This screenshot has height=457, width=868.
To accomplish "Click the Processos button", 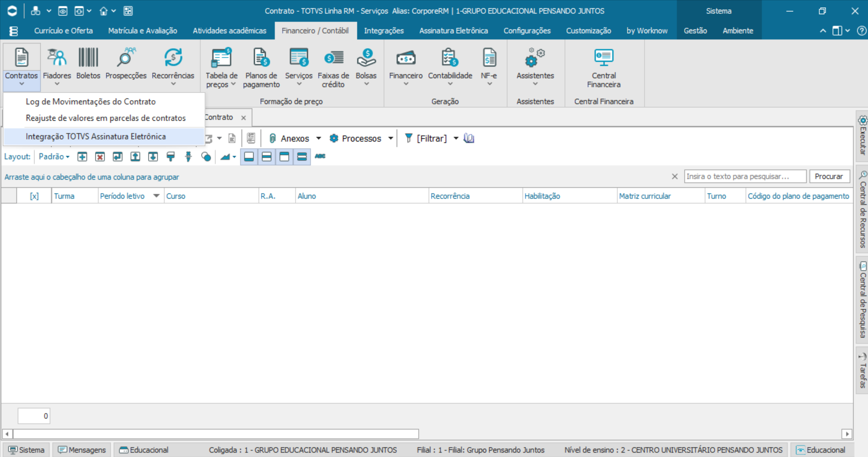I will click(356, 138).
